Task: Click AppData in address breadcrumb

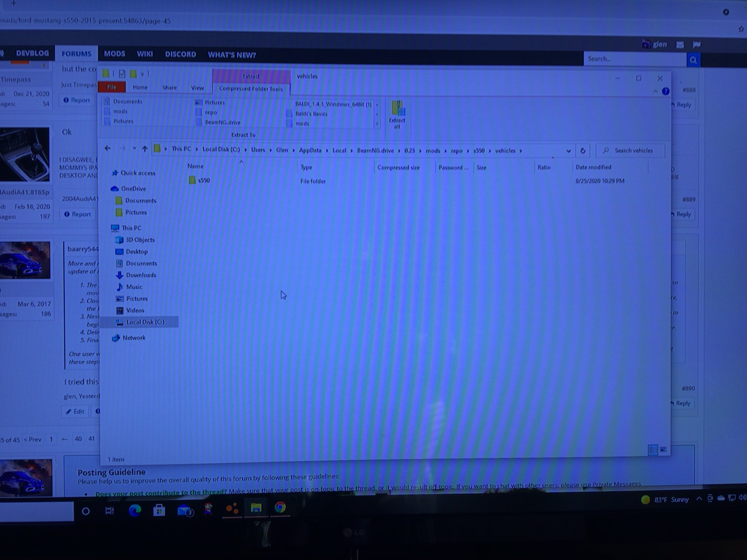Action: (x=310, y=150)
